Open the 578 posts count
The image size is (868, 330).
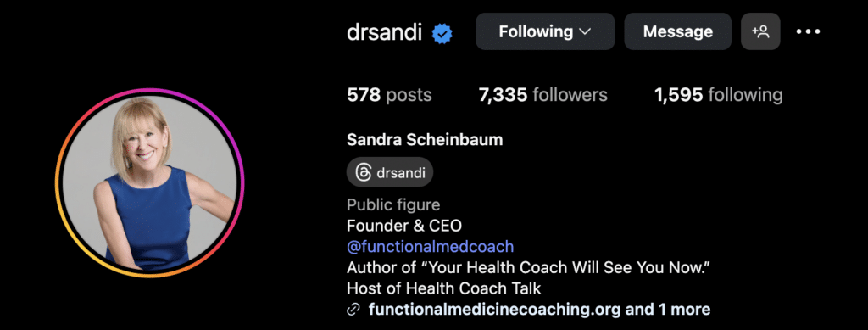(389, 95)
